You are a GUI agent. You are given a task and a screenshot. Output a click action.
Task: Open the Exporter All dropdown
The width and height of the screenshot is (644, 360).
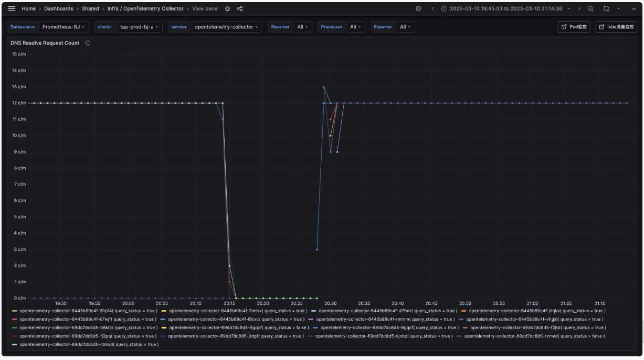coord(406,27)
